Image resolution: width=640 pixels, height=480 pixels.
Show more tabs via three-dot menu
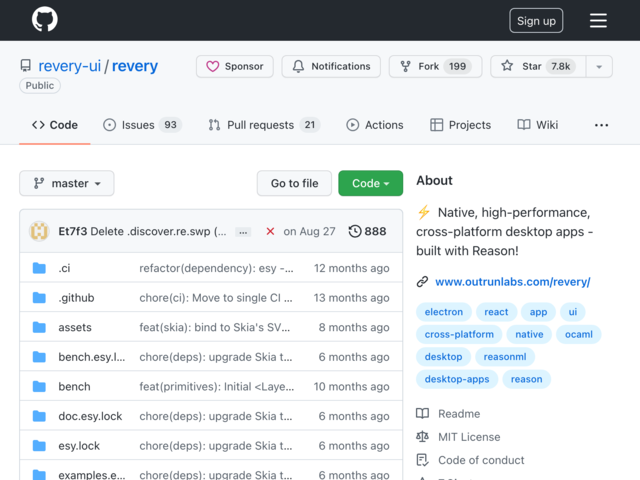coord(601,125)
